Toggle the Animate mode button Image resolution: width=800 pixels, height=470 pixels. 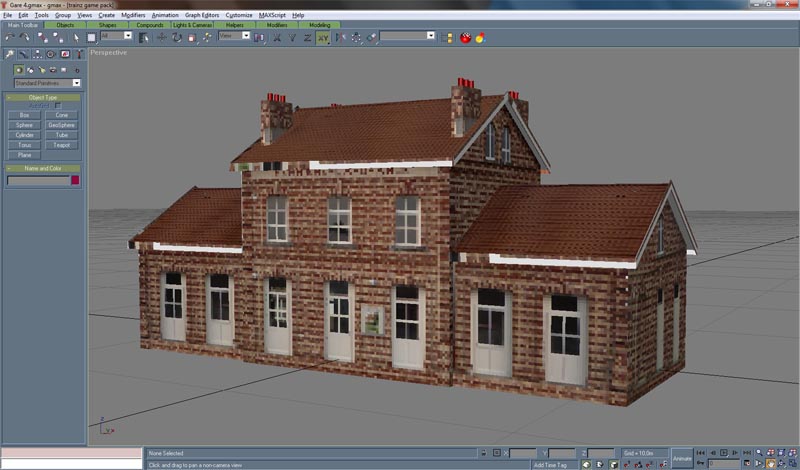pos(682,457)
